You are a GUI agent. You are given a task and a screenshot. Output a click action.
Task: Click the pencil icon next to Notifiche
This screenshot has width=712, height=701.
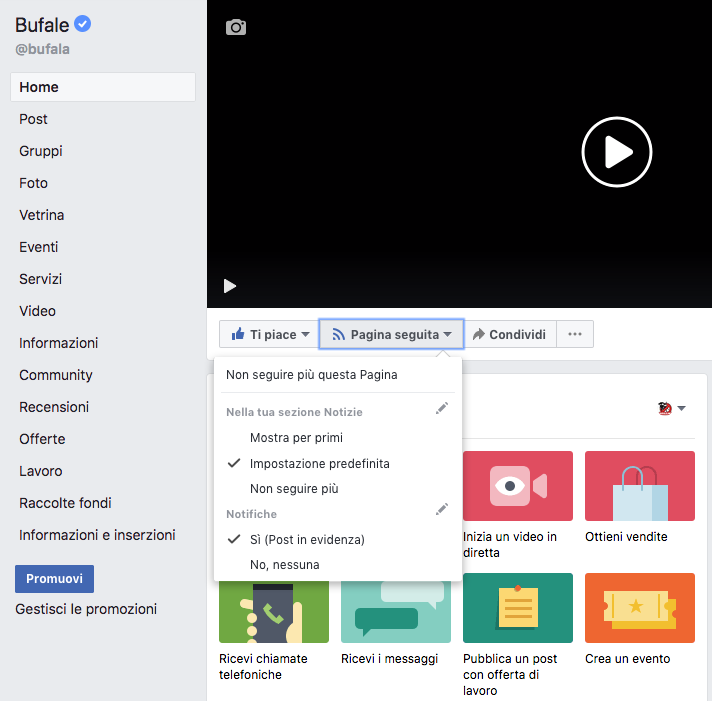(x=442, y=510)
